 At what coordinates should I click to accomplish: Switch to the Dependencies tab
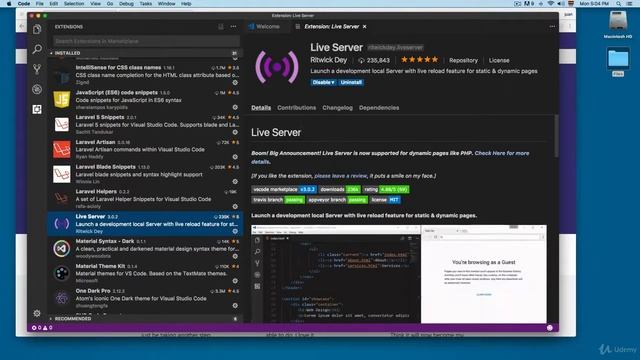[379, 108]
